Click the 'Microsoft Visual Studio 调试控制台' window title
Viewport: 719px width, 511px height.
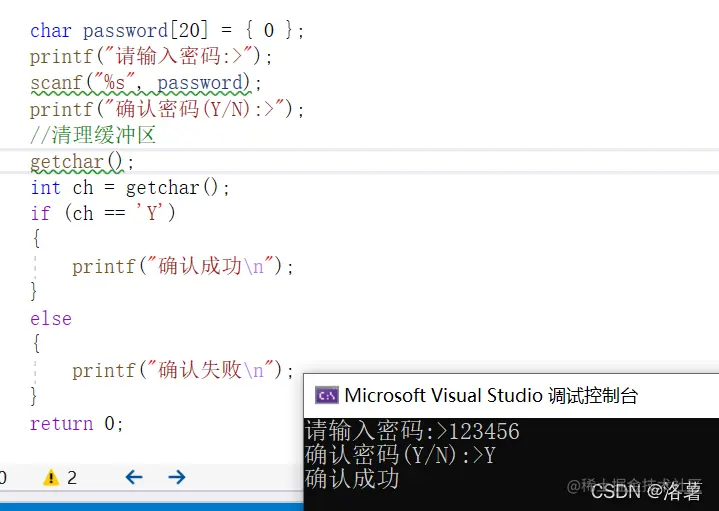coord(491,395)
